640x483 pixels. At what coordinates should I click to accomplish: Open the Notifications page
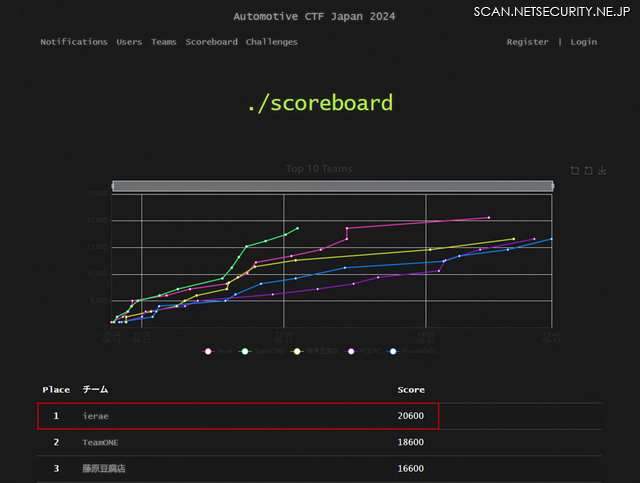pos(73,42)
